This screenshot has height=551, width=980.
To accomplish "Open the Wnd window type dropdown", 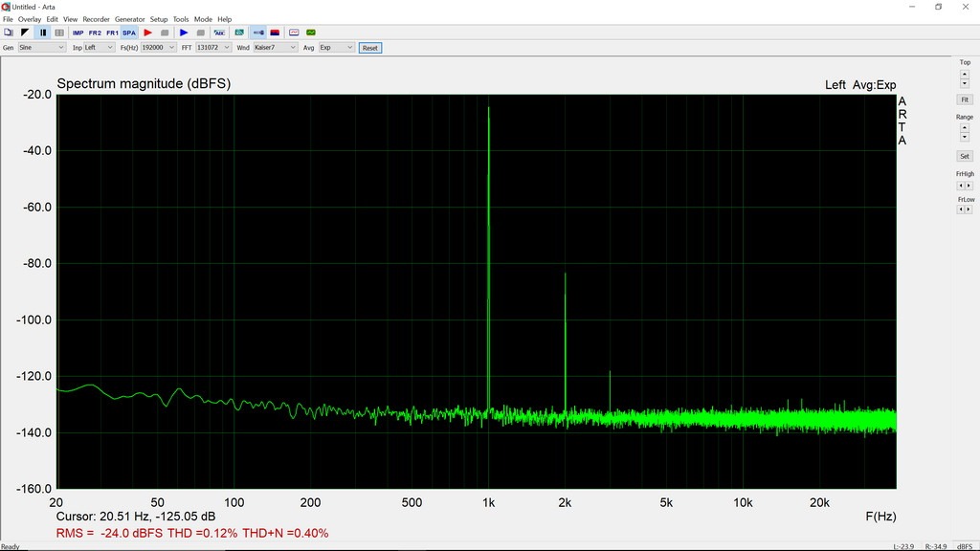I will (x=275, y=48).
